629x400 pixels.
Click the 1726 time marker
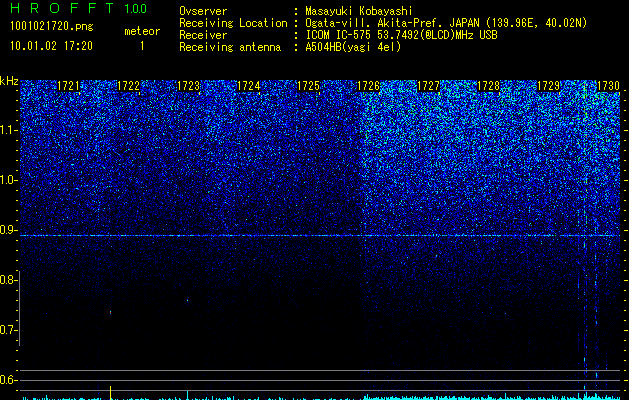coord(369,86)
